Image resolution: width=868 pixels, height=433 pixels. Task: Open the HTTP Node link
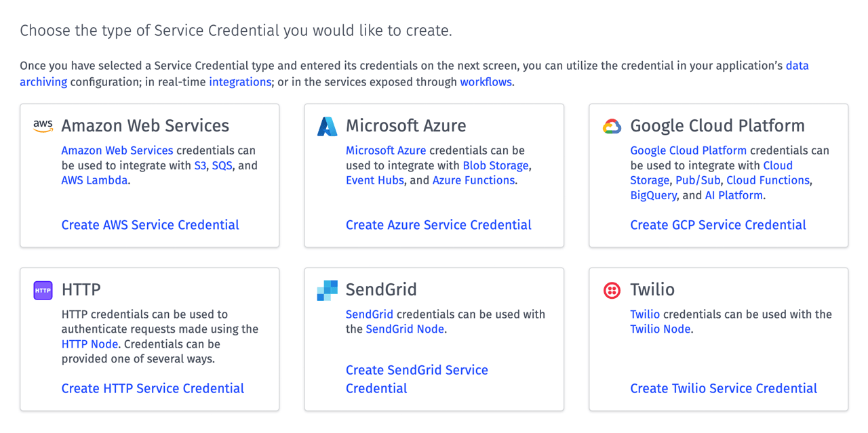[x=90, y=344]
